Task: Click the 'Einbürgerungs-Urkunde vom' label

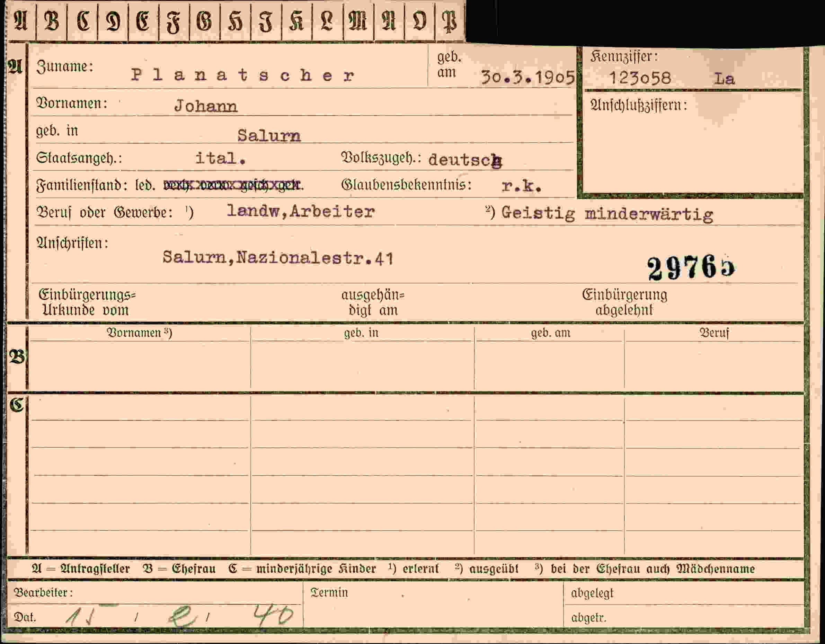Action: [x=87, y=302]
